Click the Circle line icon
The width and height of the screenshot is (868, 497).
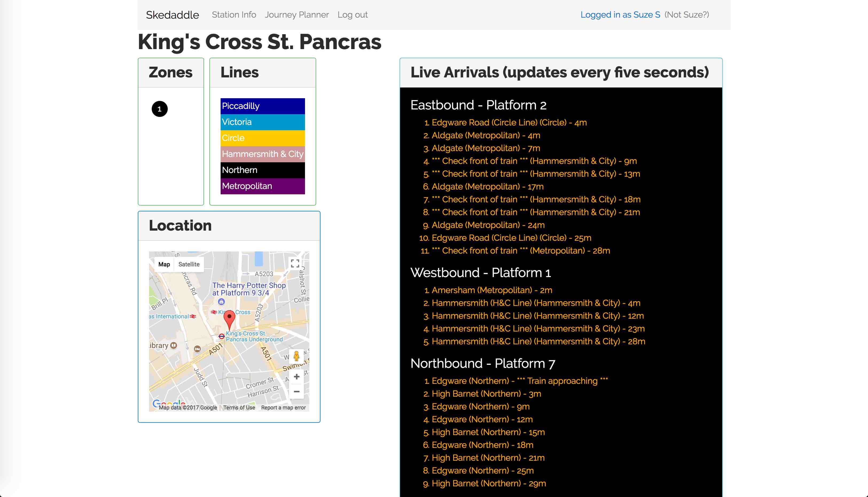click(262, 138)
